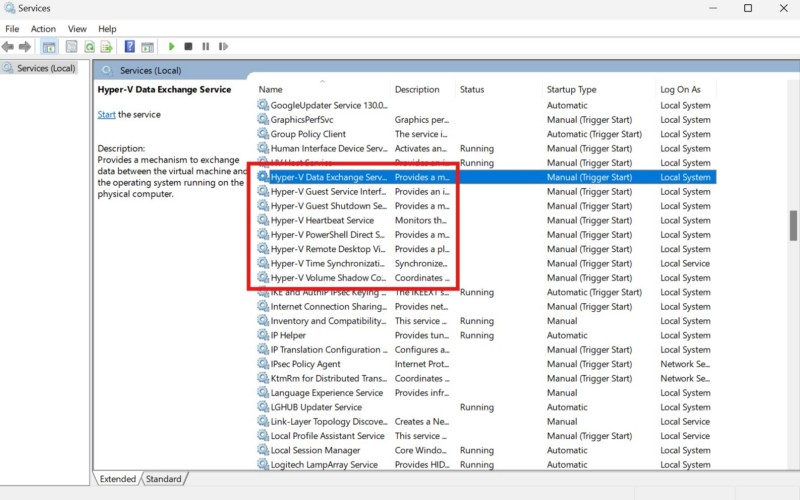Click the Stop Service toolbar icon
Image resolution: width=800 pixels, height=500 pixels.
click(x=189, y=46)
